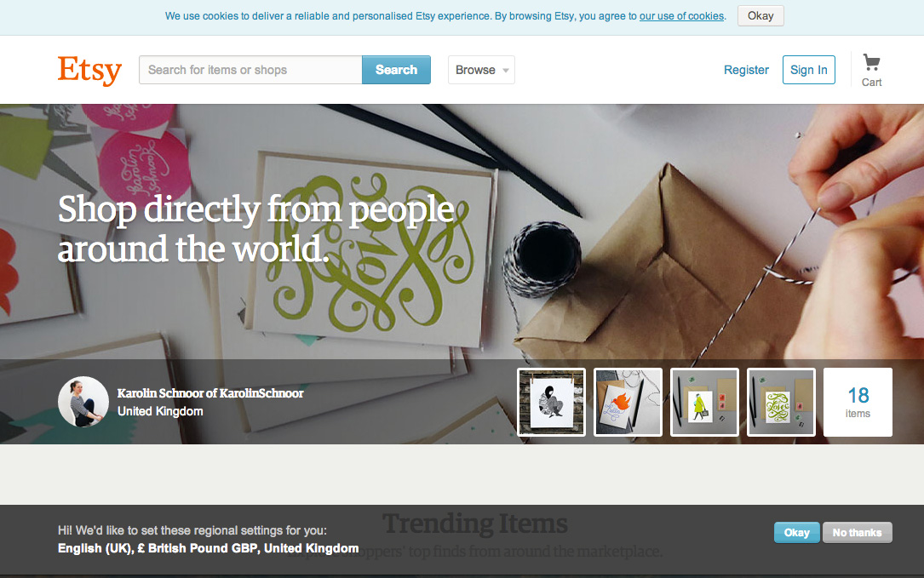View the yellow coat lady card thumbnail
Screen dimensions: 924x578
705,403
